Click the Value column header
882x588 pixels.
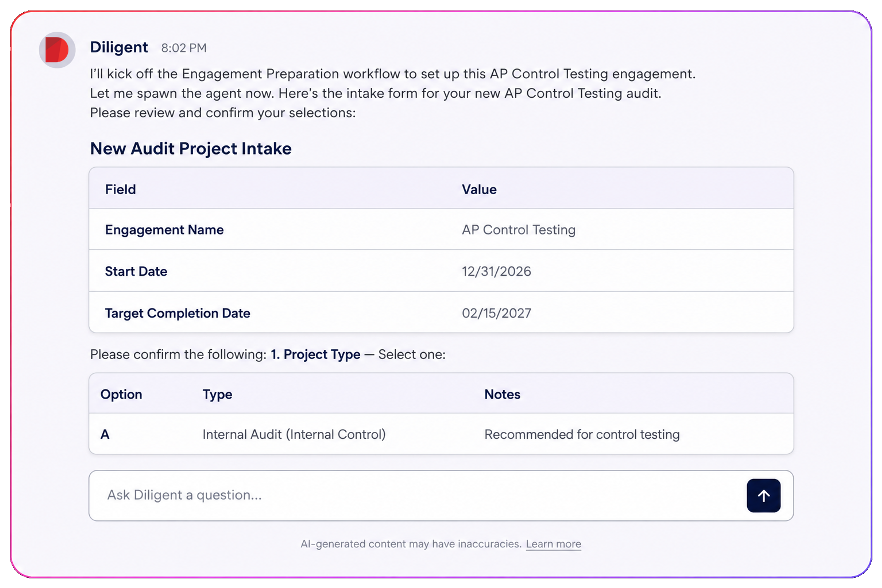(479, 189)
